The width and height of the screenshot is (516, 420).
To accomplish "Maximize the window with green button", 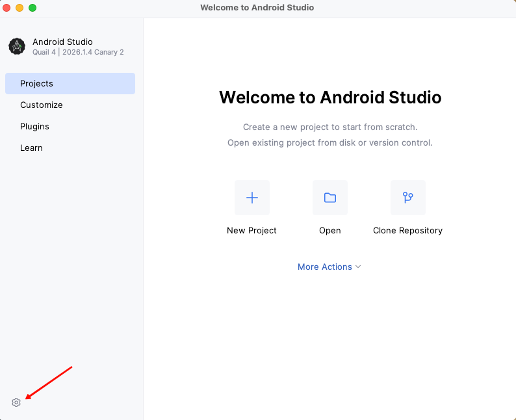I will (x=32, y=8).
